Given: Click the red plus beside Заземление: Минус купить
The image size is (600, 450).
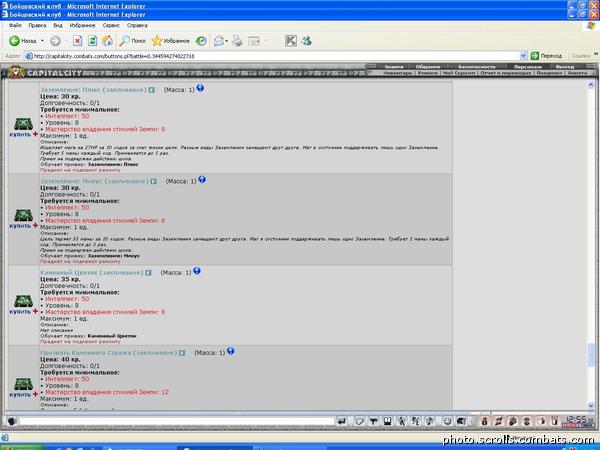Looking at the screenshot, I should 35,225.
